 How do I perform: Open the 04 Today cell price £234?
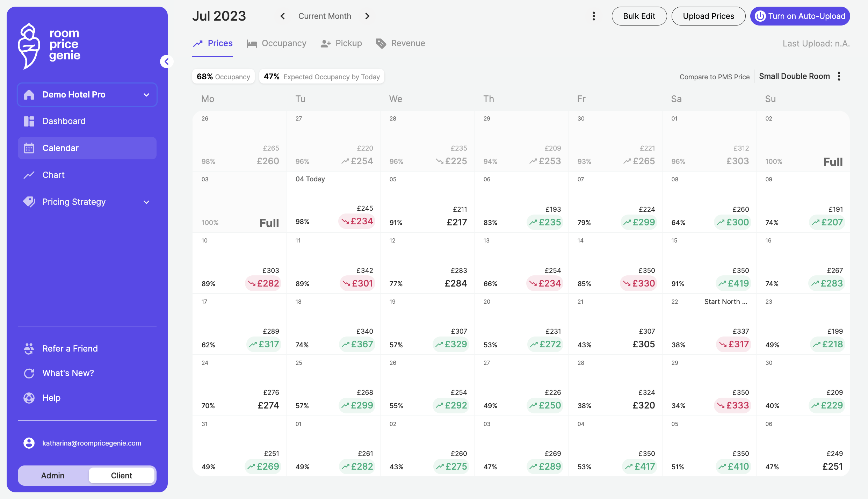click(357, 222)
